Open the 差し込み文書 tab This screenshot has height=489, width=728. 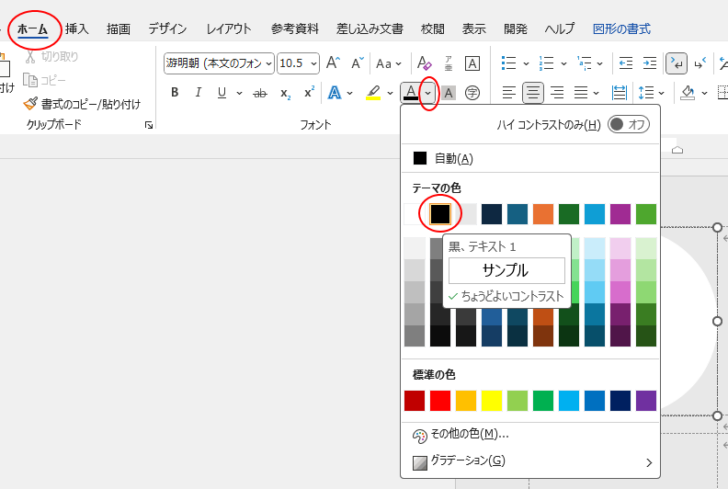point(370,29)
